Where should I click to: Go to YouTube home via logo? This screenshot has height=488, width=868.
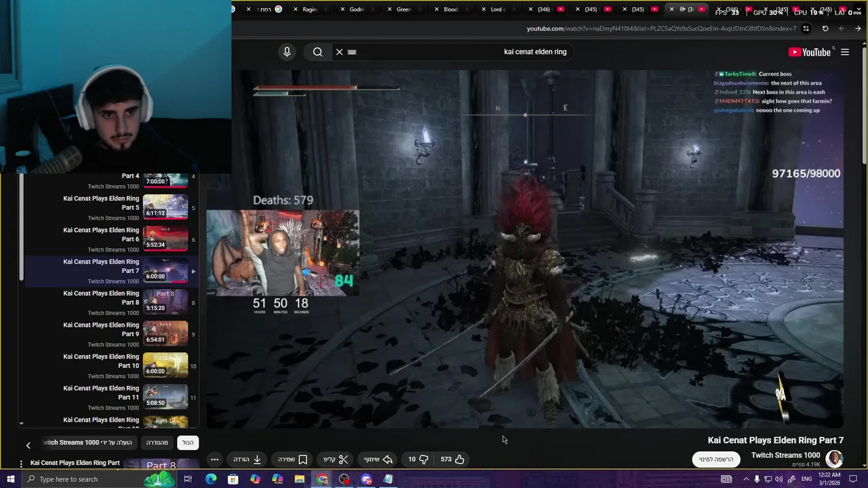[x=809, y=52]
